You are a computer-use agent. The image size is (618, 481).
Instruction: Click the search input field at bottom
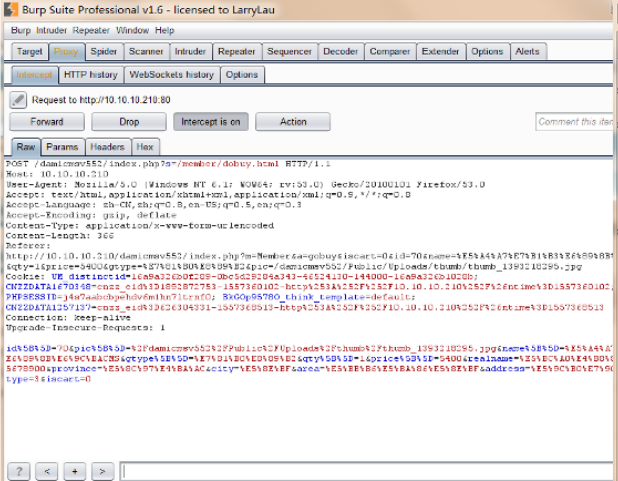coord(367,471)
